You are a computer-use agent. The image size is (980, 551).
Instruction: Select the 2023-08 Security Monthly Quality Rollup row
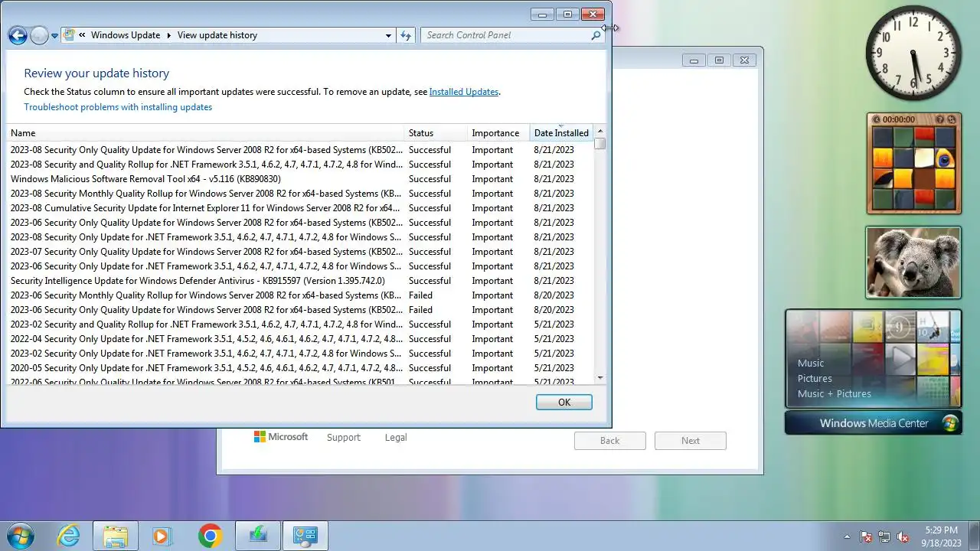click(300, 194)
